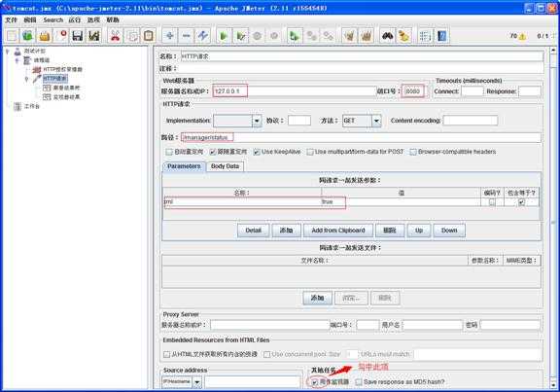The image size is (560, 392).
Task: Open the 编辑 menu
Action: 30,20
